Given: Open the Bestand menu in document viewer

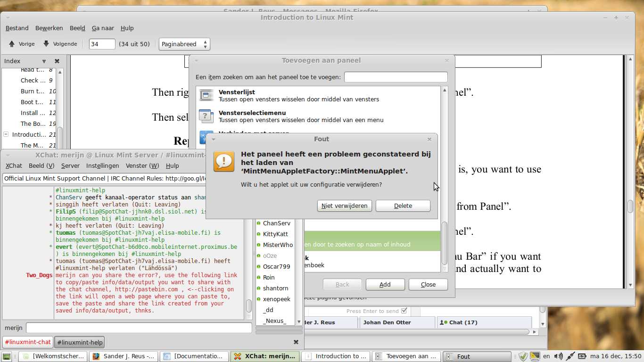Looking at the screenshot, I should pyautogui.click(x=17, y=28).
